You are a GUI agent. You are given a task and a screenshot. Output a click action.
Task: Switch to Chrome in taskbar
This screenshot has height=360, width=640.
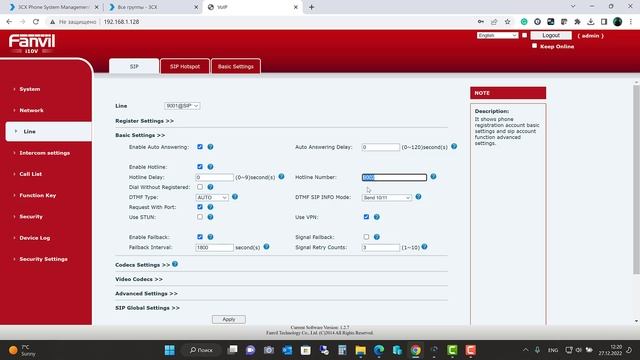click(416, 350)
